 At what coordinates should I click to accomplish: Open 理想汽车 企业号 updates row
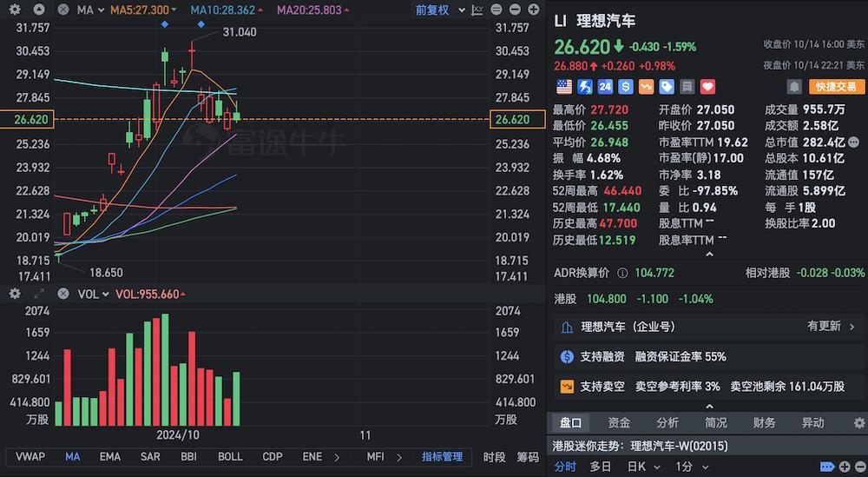tap(707, 327)
